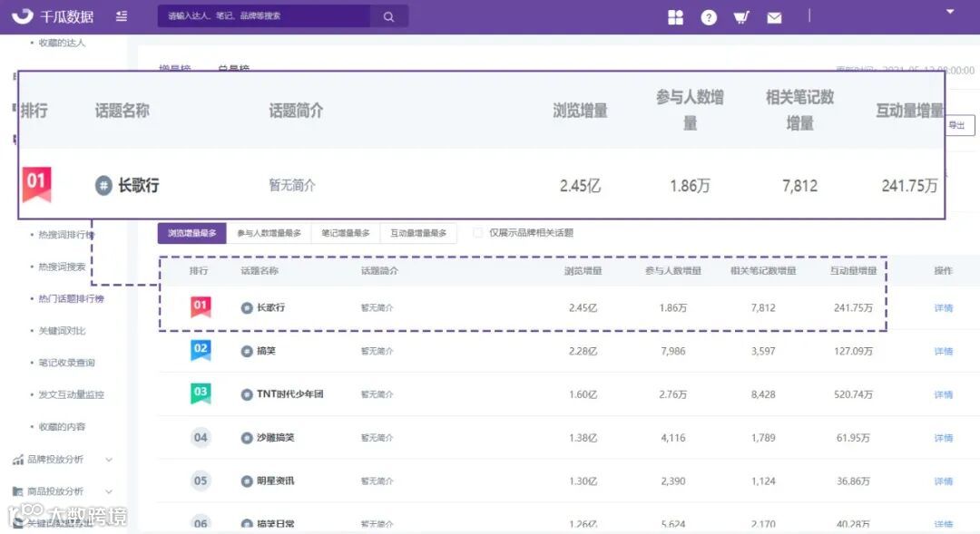Click hashtag icon beside TNT时代少年团
Image resolution: width=980 pixels, height=534 pixels.
point(247,394)
